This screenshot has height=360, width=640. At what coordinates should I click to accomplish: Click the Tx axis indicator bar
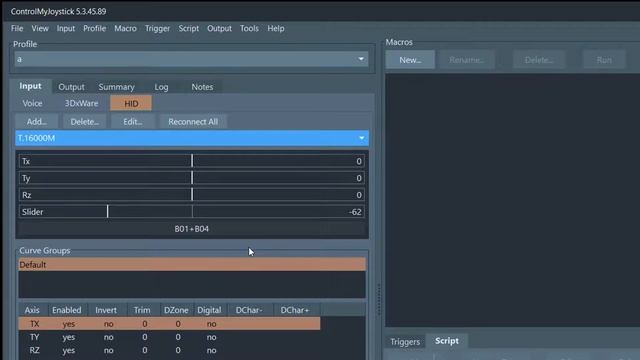pos(191,161)
